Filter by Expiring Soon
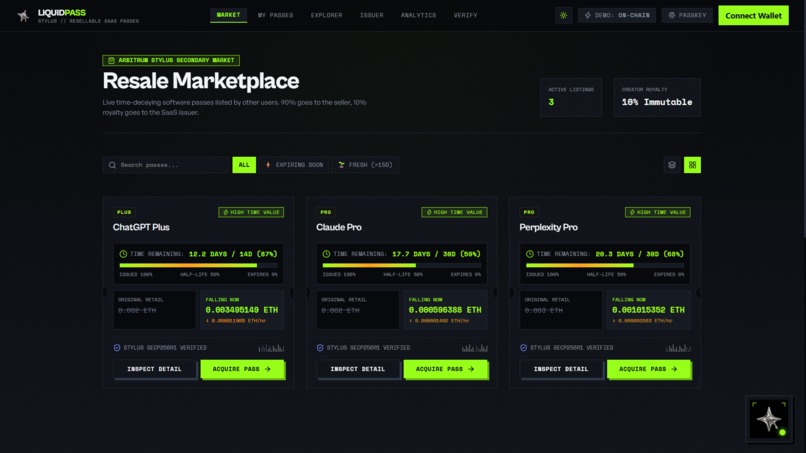Screen dimensions: 806x453 click(294, 165)
